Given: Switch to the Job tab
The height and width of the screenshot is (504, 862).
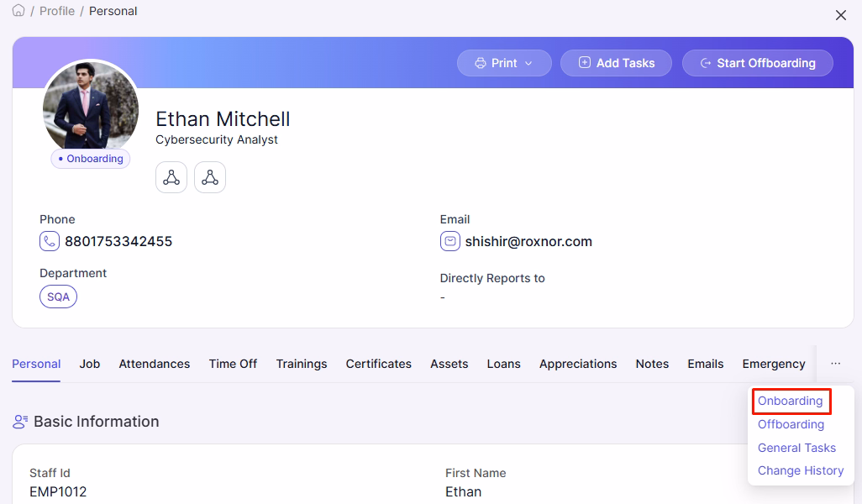Looking at the screenshot, I should [x=89, y=364].
